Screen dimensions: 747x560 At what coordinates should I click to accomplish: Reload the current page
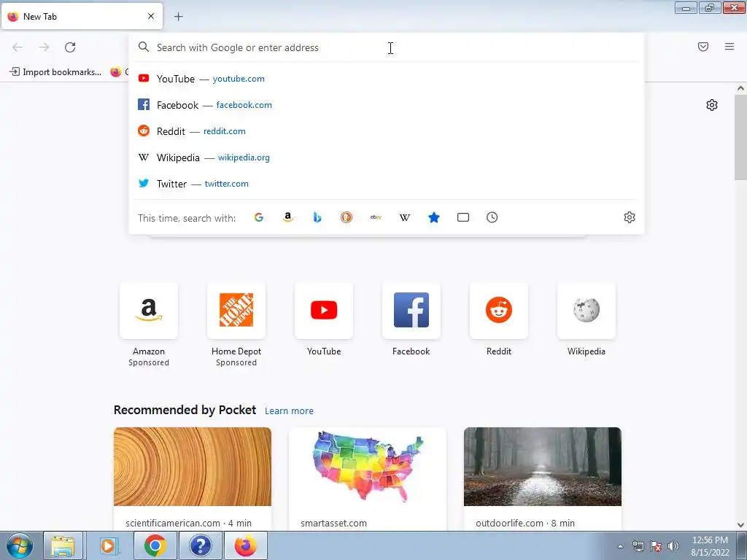click(x=70, y=47)
